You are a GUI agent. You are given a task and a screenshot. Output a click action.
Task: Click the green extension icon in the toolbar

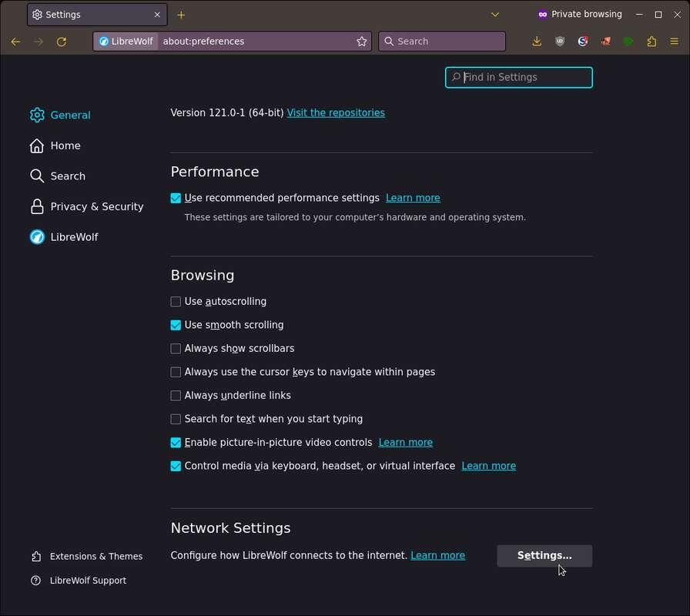tap(628, 42)
